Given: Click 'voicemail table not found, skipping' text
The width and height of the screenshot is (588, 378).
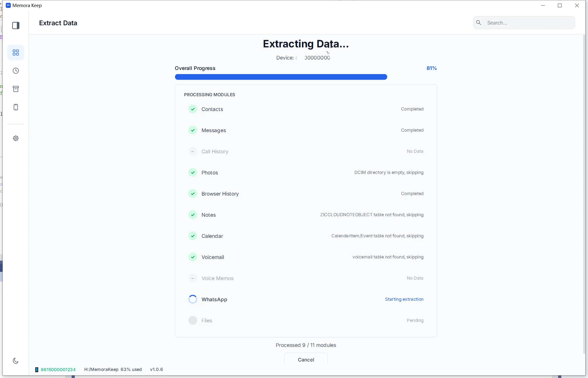Looking at the screenshot, I should [x=388, y=257].
